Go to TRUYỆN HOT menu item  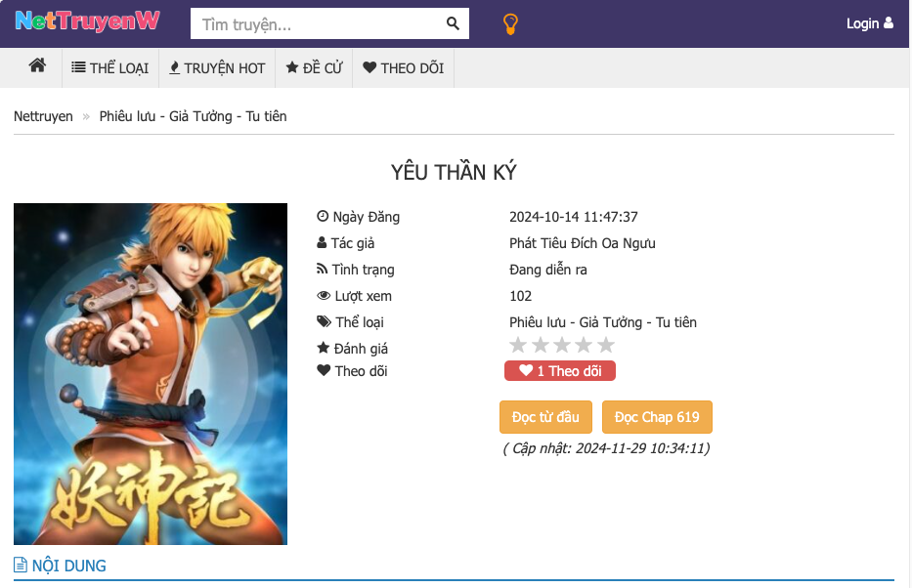point(217,68)
